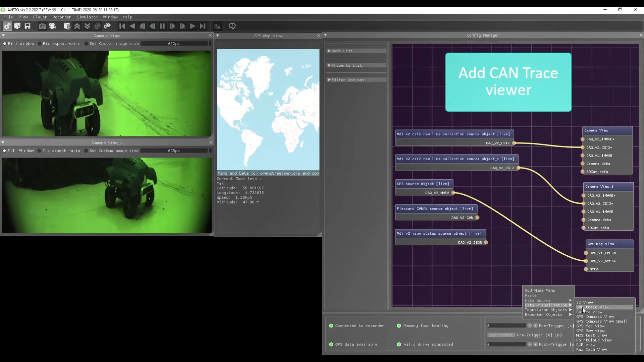This screenshot has height=362, width=644.
Task: Open the Recorder menu
Action: tap(62, 17)
